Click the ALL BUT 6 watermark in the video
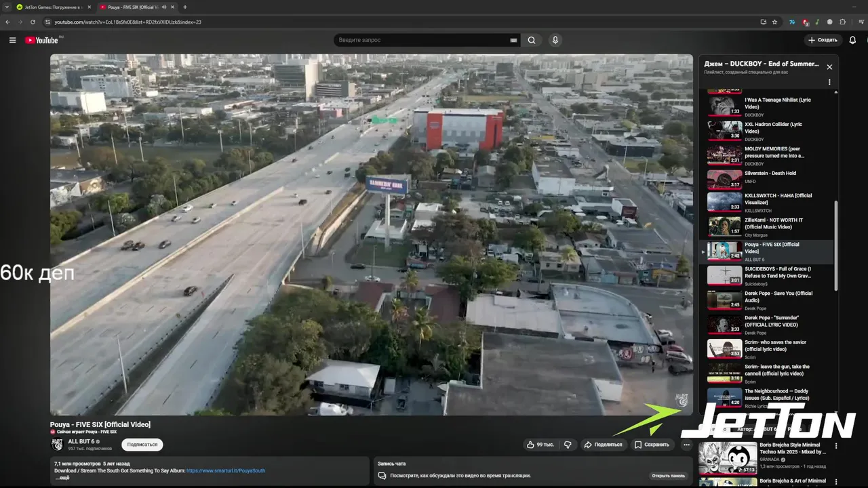This screenshot has width=868, height=488. [682, 400]
